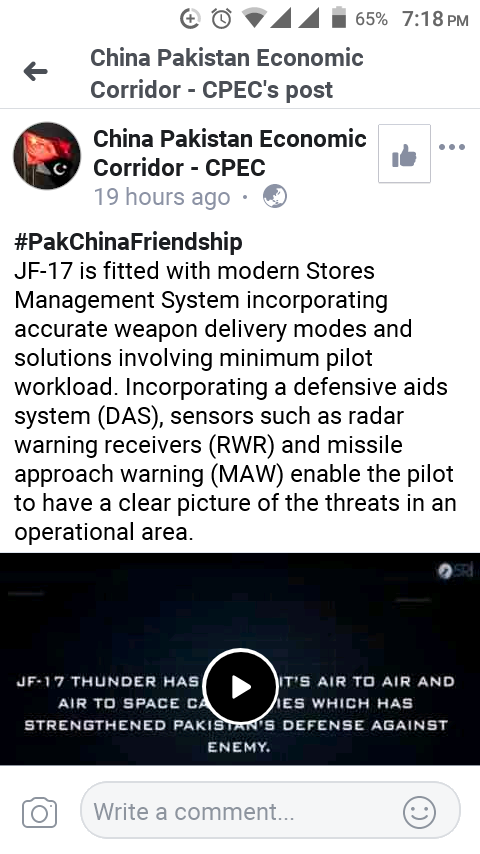Screen dimensions: 480x854
Task: Tap the video caption subtitle text area
Action: point(239,714)
